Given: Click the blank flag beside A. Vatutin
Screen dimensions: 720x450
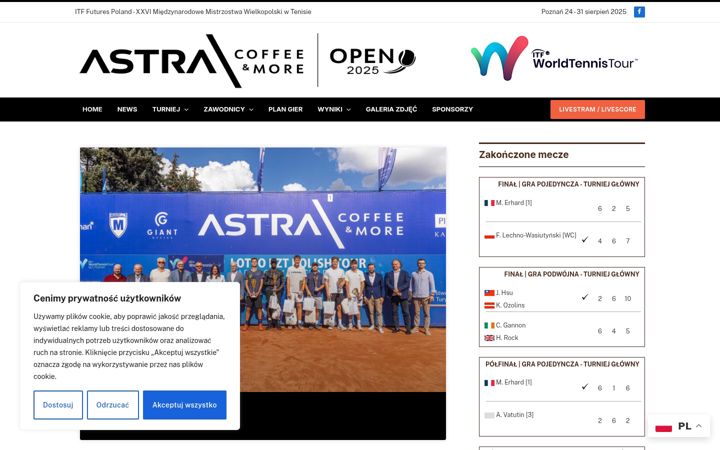Looking at the screenshot, I should [x=489, y=416].
